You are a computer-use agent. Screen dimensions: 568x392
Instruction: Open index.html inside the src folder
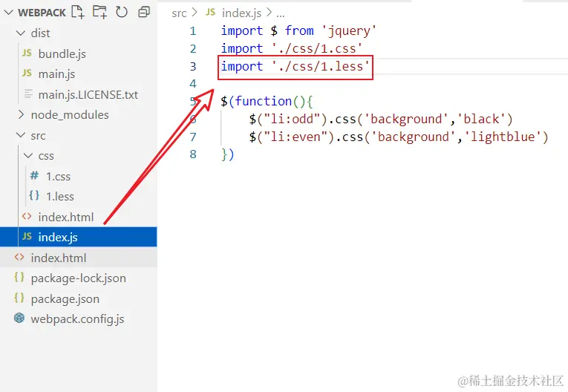pos(66,217)
